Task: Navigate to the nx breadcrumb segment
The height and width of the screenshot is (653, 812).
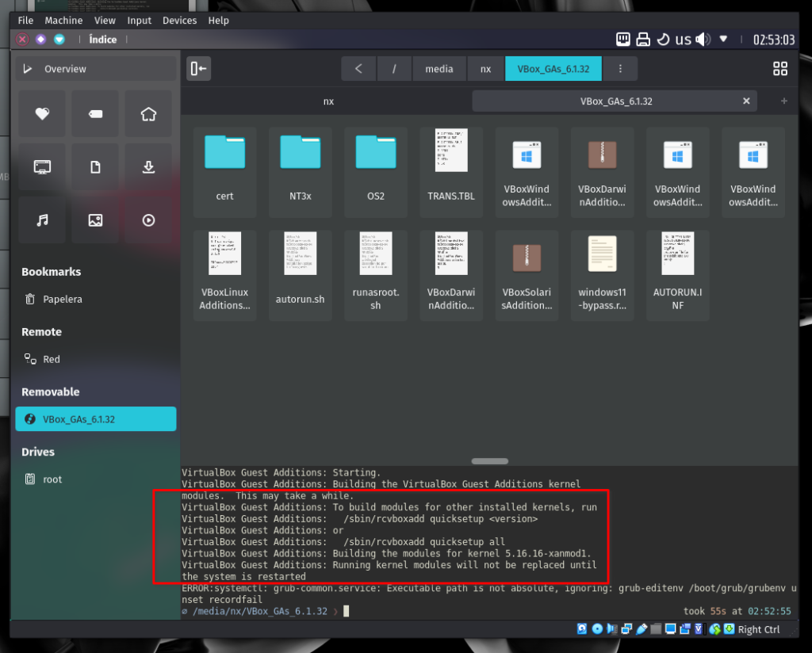Action: pos(485,69)
